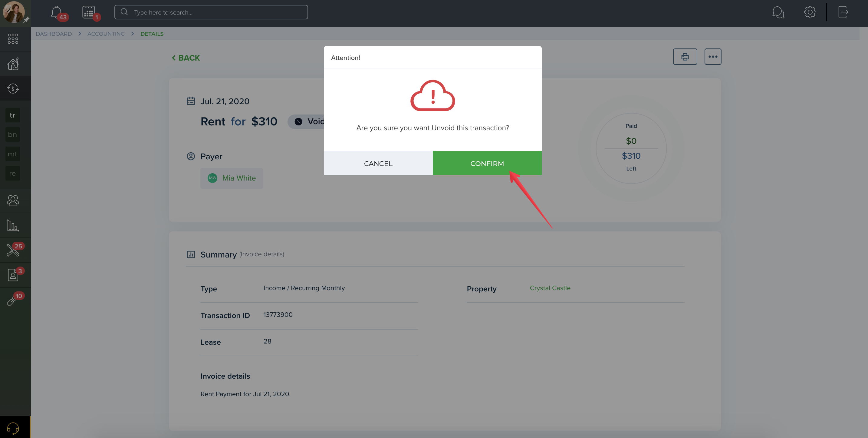868x438 pixels.
Task: Click the $310 Left amount
Action: point(631,156)
